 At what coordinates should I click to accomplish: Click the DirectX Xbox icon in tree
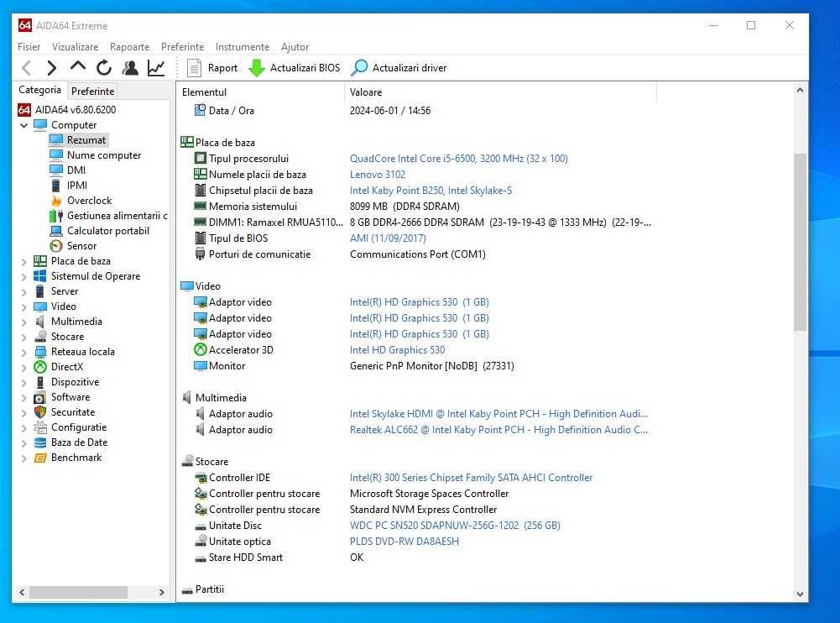[x=40, y=367]
